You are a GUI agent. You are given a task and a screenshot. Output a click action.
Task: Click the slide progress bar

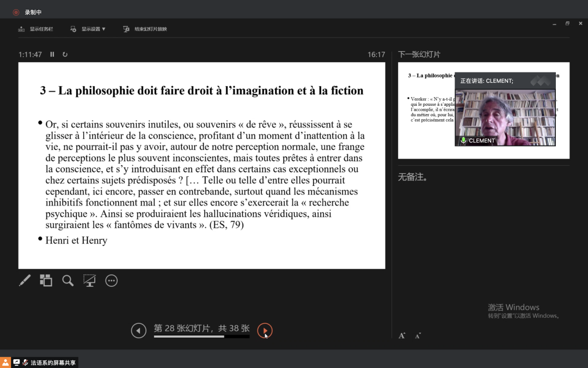tap(201, 337)
